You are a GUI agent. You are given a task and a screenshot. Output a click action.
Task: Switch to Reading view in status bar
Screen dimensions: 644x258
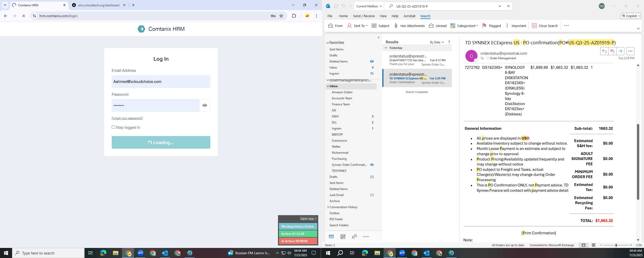[x=593, y=245]
